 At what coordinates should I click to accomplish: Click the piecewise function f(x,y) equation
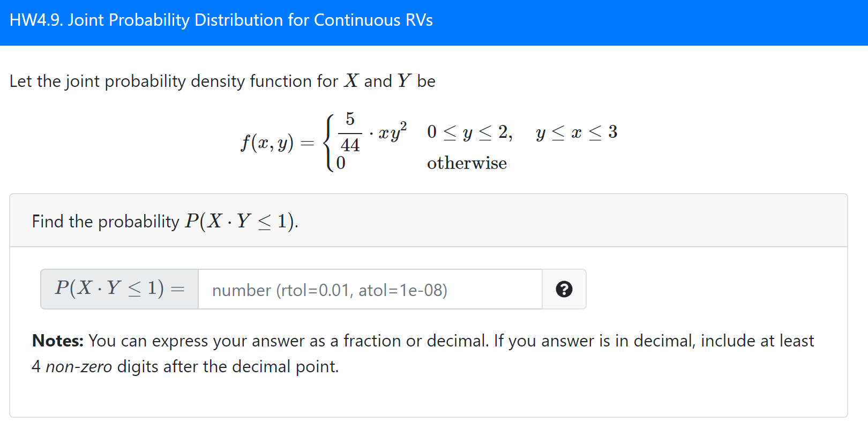click(x=429, y=141)
